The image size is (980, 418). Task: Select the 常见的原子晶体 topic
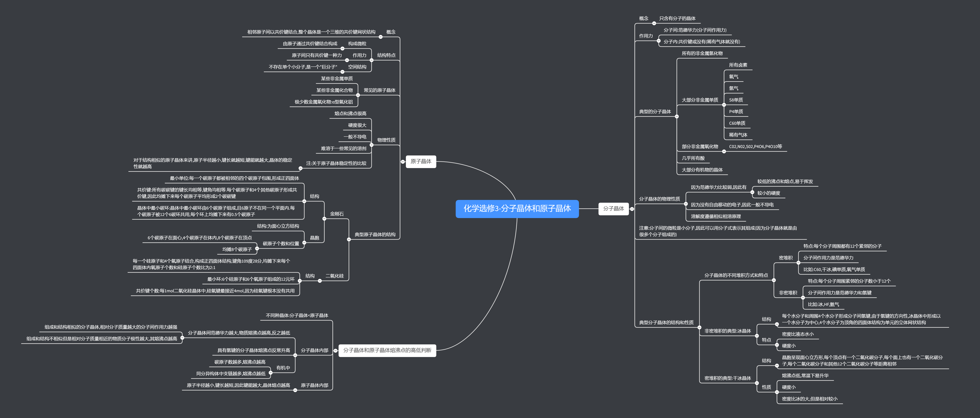coord(379,90)
